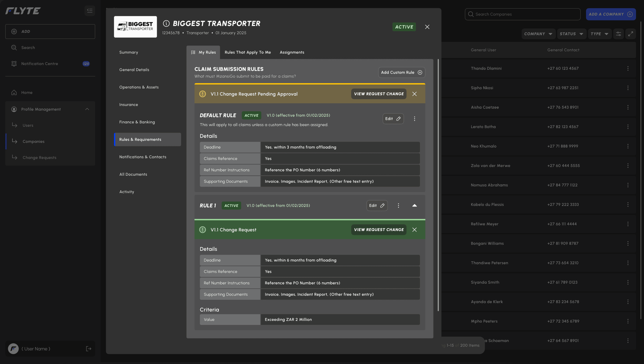Dismiss the yellow Pending Approval banner
This screenshot has width=644, height=364.
pyautogui.click(x=414, y=94)
